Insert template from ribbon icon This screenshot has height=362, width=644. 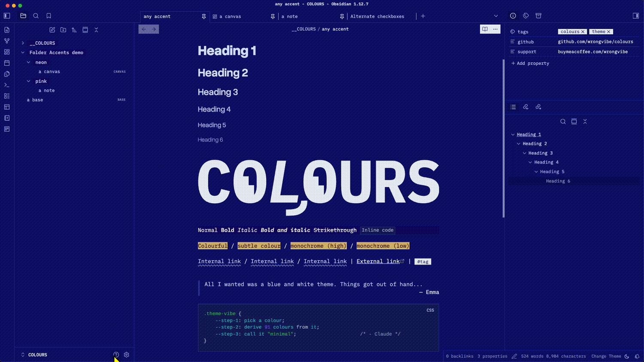click(x=7, y=74)
